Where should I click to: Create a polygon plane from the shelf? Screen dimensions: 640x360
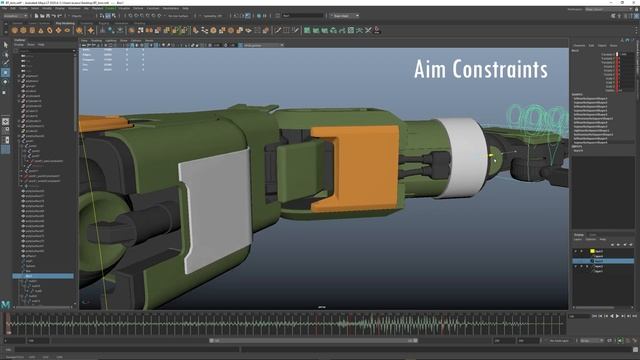[58, 30]
